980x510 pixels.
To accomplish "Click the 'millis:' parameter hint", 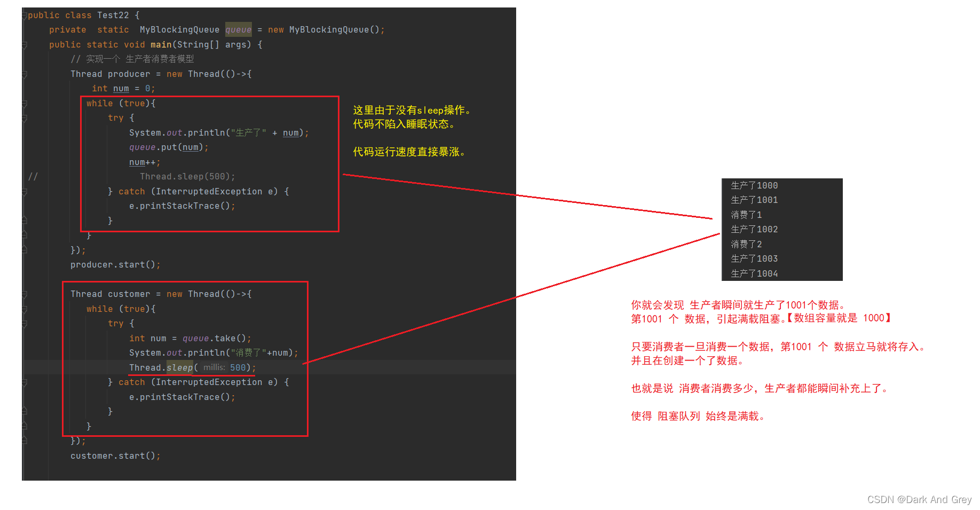I will [214, 367].
